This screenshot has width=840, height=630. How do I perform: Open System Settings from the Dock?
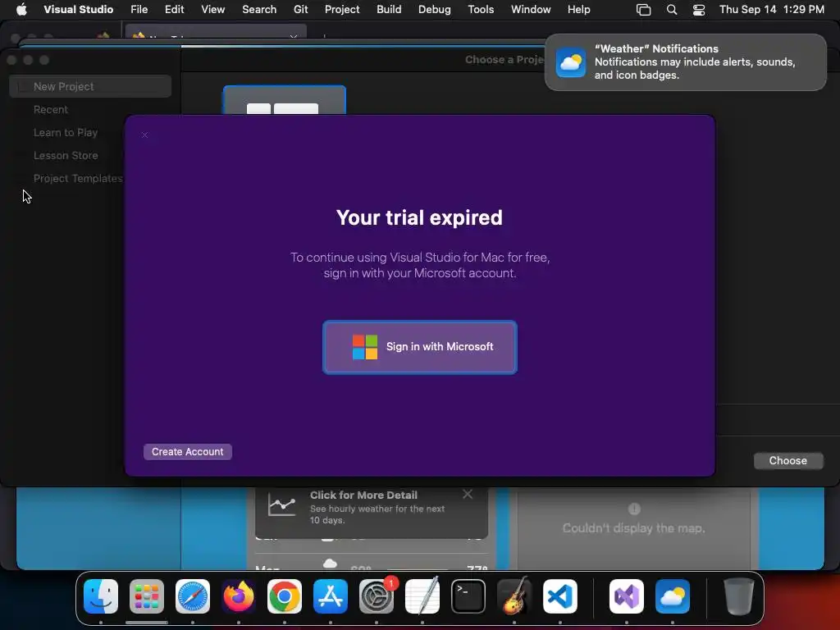tap(376, 596)
